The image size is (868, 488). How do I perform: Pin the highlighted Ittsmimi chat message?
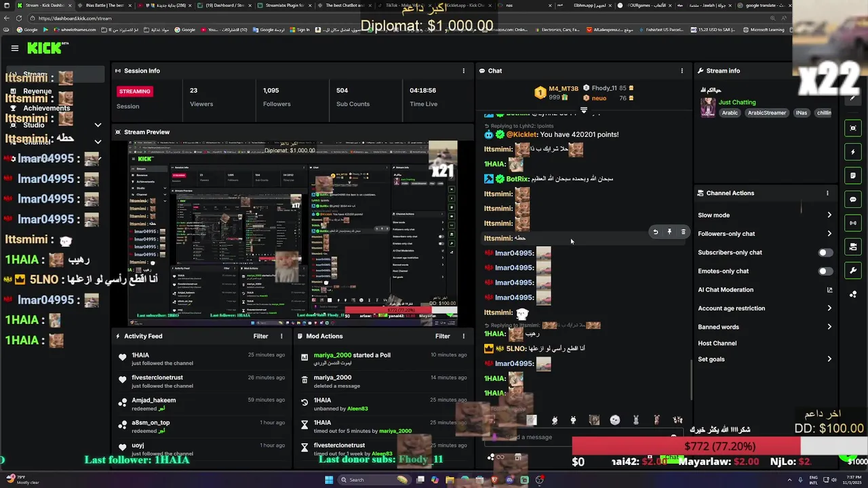click(669, 232)
